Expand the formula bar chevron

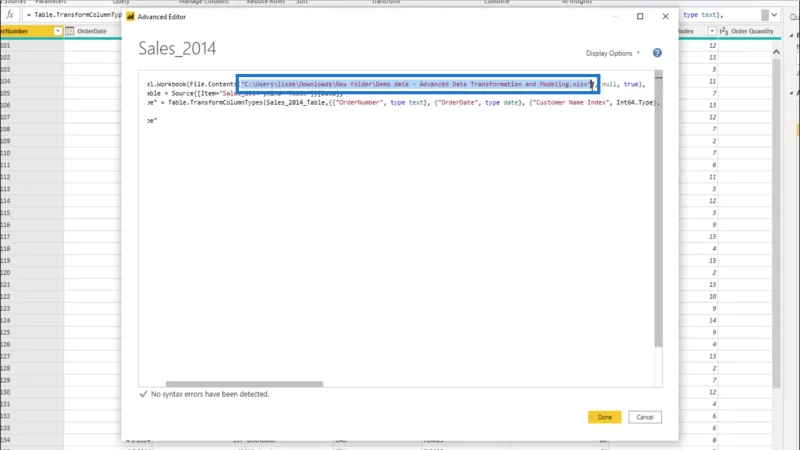(x=774, y=15)
